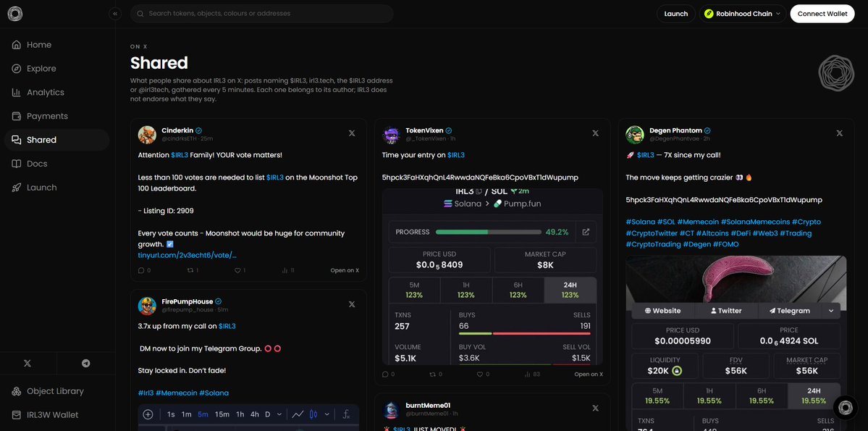The width and height of the screenshot is (868, 431).
Task: Click the views icon on TokenVixen's post
Action: coord(528,374)
